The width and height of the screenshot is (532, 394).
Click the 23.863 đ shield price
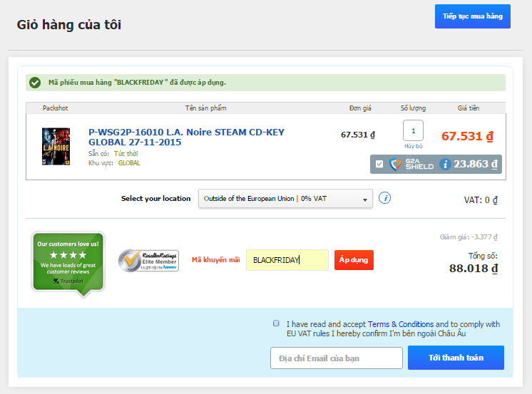tap(476, 164)
